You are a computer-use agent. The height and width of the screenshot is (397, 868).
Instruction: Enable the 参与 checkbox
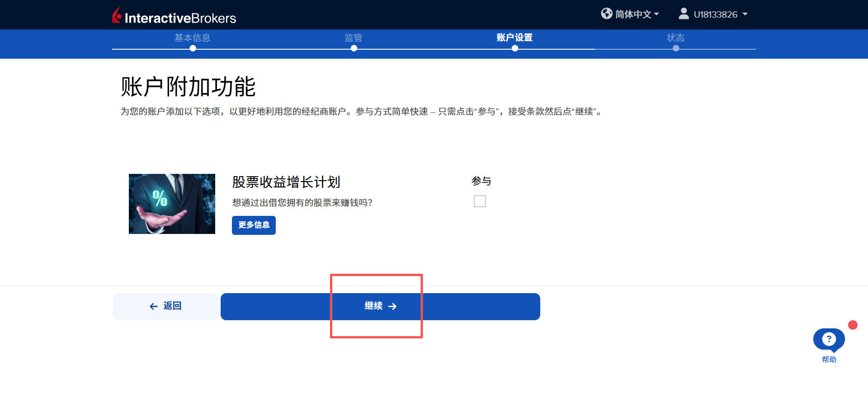(480, 201)
